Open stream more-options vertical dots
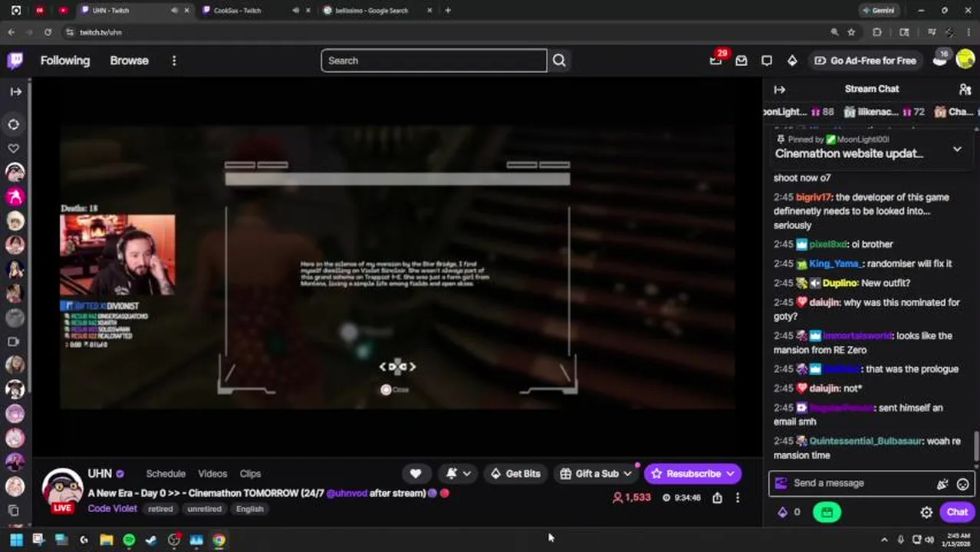Screen dimensions: 980x552 (x=738, y=498)
